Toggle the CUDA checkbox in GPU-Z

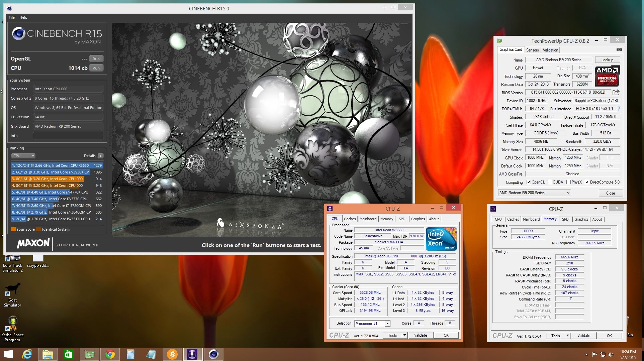(550, 182)
